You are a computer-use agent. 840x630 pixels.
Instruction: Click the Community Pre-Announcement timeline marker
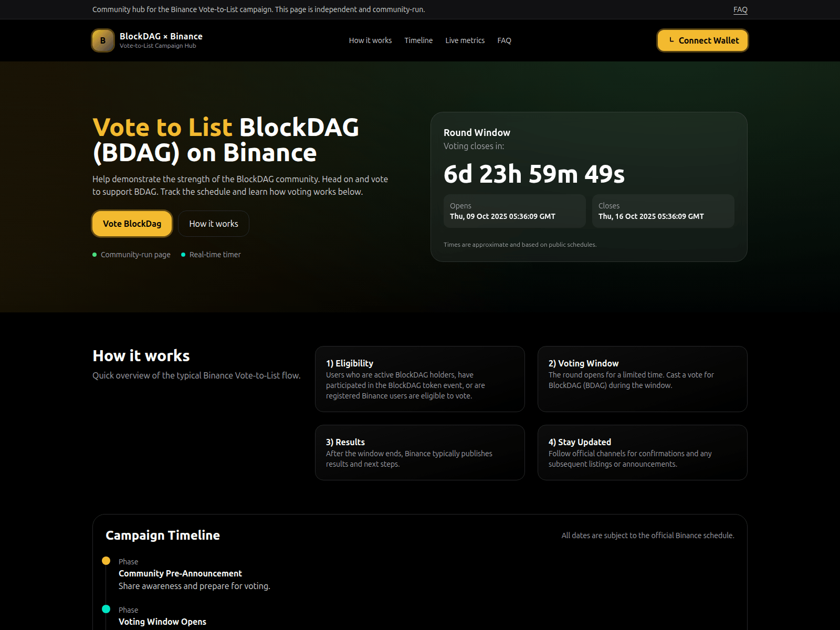[x=106, y=561]
